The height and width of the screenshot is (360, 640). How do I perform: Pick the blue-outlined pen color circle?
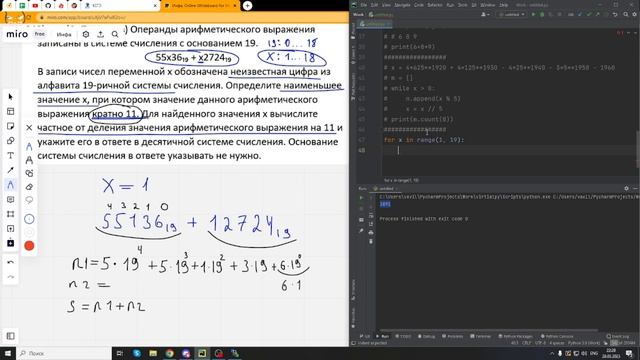(x=29, y=219)
